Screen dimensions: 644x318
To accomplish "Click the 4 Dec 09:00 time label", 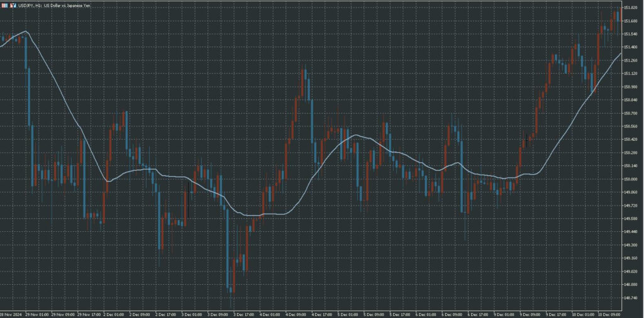I will click(295, 314).
